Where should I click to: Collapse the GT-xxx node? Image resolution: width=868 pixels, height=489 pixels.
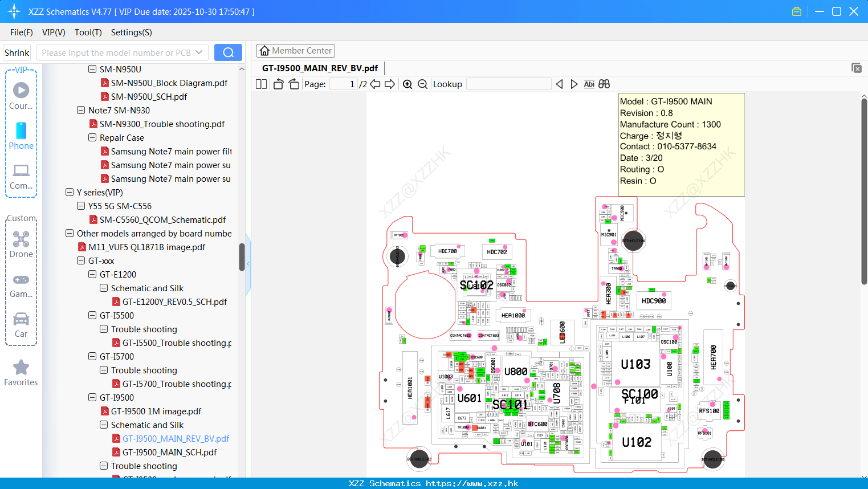click(x=81, y=260)
